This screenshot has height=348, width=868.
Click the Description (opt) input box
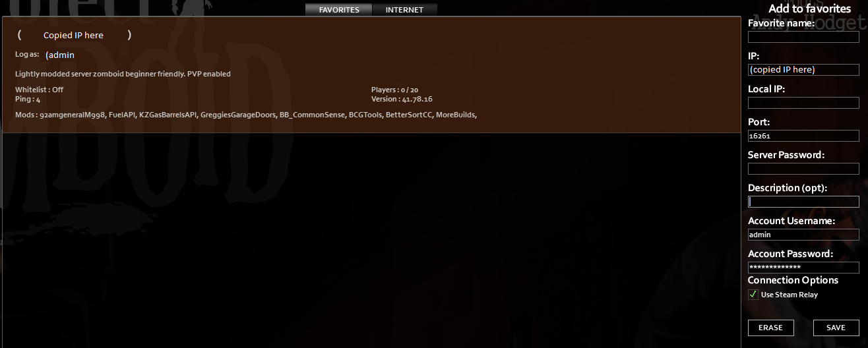pos(803,202)
